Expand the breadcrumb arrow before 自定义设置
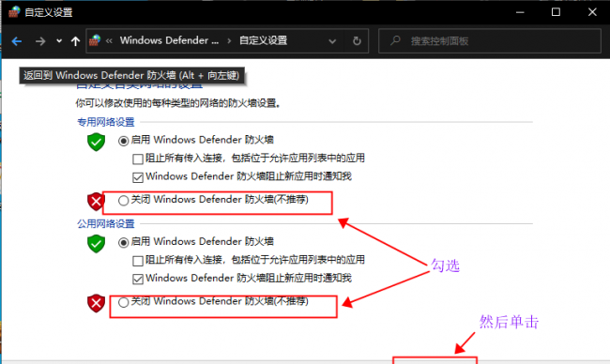Screen dimensions: 610x364 click(229, 41)
